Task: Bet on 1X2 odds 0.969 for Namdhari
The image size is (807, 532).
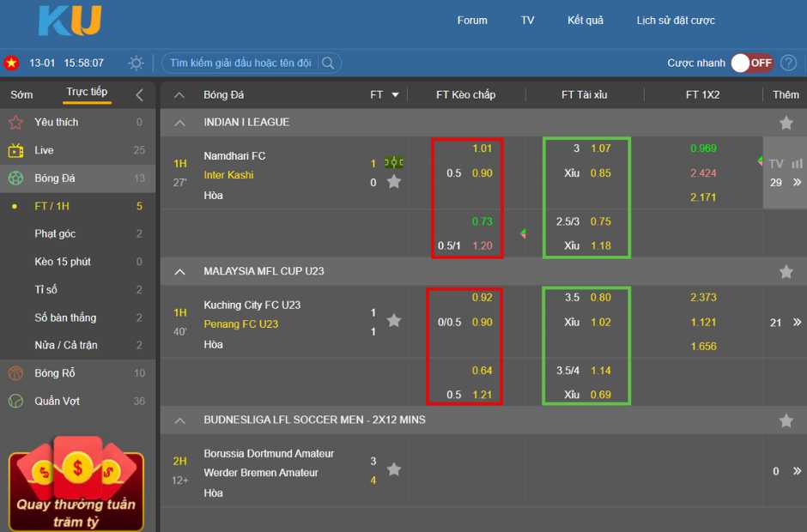Action: (703, 148)
